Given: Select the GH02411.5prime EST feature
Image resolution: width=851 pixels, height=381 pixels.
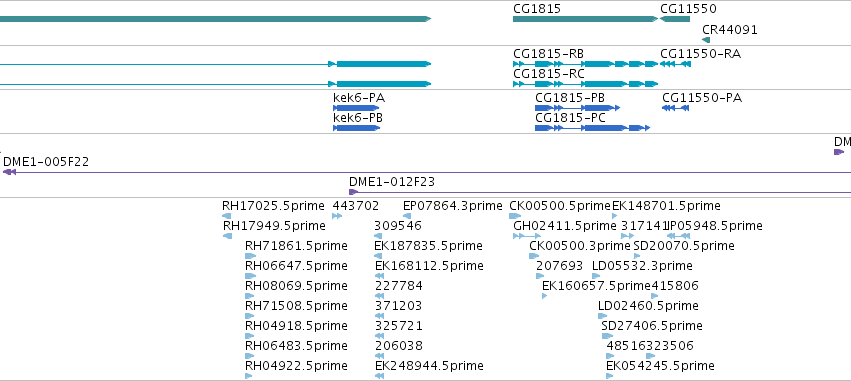Looking at the screenshot, I should point(526,236).
